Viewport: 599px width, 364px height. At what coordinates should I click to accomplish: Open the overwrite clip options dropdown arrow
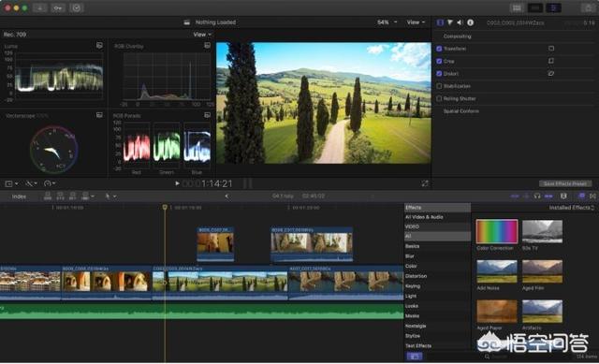click(x=92, y=197)
